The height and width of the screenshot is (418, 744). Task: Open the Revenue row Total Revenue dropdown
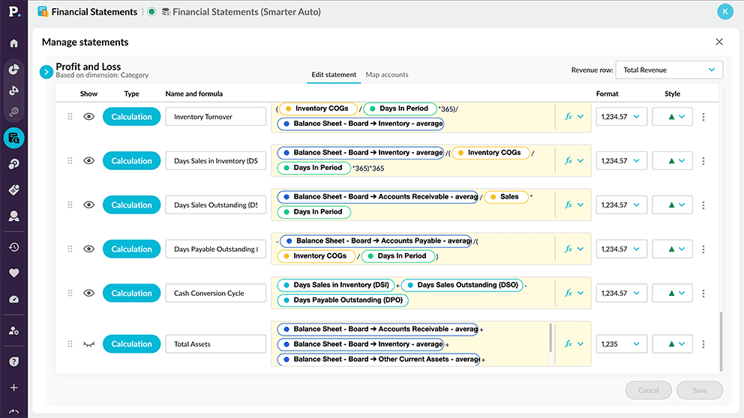coord(669,70)
